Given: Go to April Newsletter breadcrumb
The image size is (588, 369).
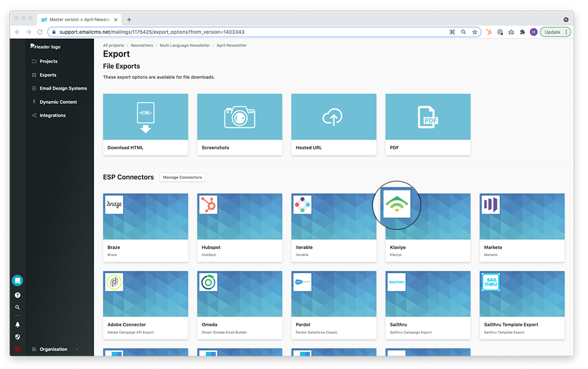Looking at the screenshot, I should click(231, 45).
